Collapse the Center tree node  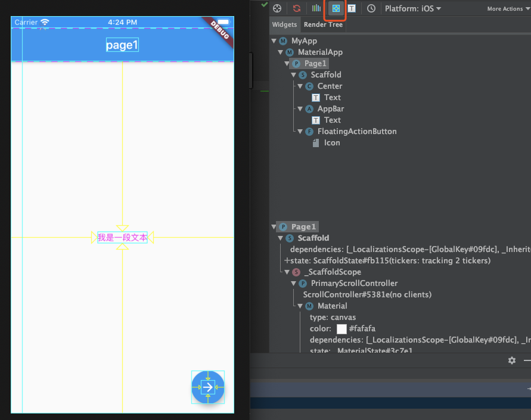tap(300, 86)
